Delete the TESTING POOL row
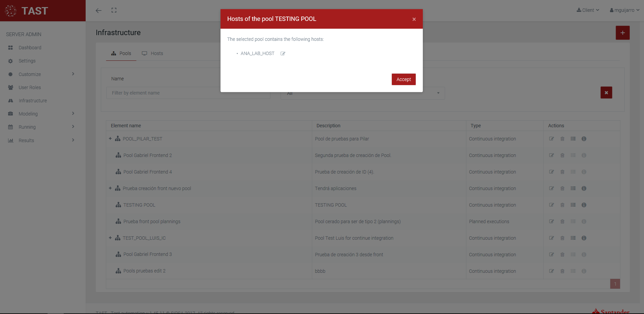Screen dimensions: 644x314 coord(562,205)
